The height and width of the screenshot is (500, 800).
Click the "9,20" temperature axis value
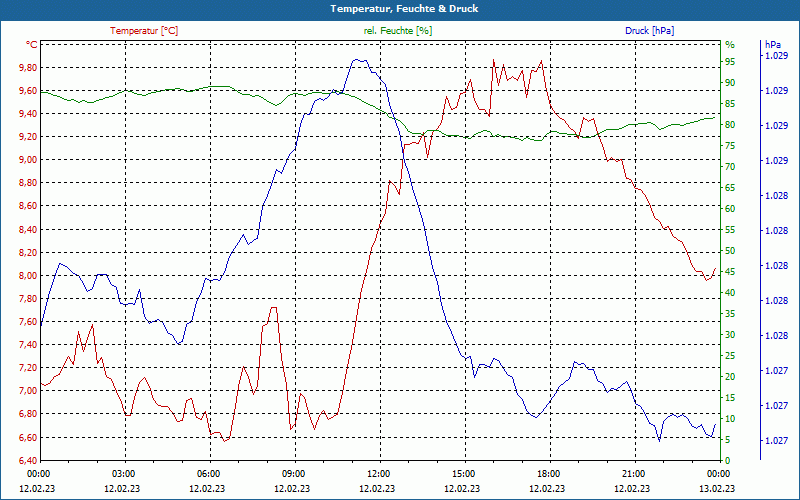pos(28,137)
